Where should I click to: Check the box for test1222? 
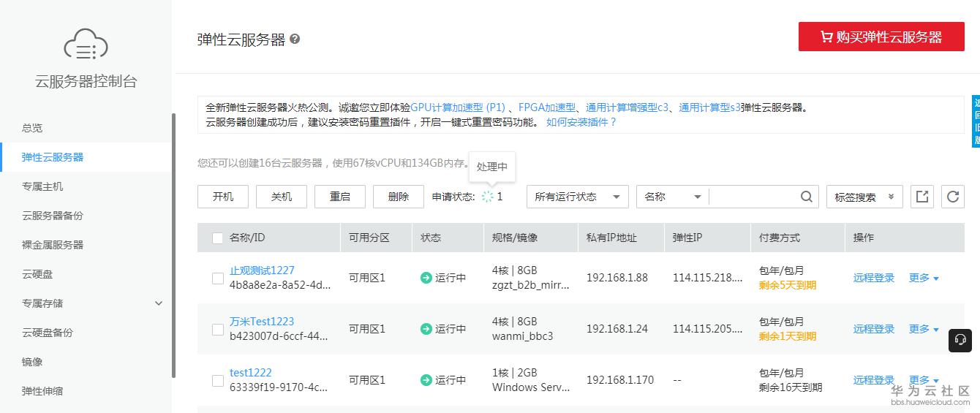(x=217, y=381)
